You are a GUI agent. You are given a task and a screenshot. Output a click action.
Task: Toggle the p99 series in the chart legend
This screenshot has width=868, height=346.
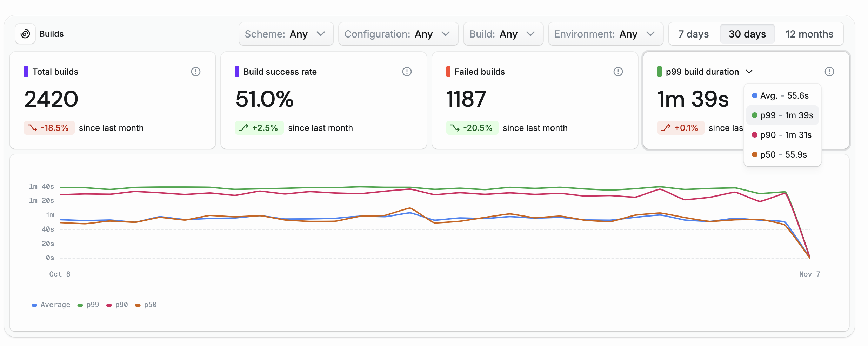[88, 305]
